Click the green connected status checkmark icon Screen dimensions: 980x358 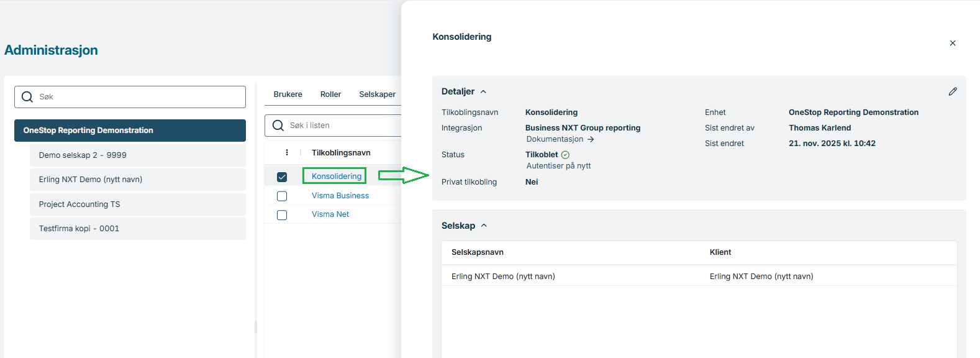[x=565, y=155]
